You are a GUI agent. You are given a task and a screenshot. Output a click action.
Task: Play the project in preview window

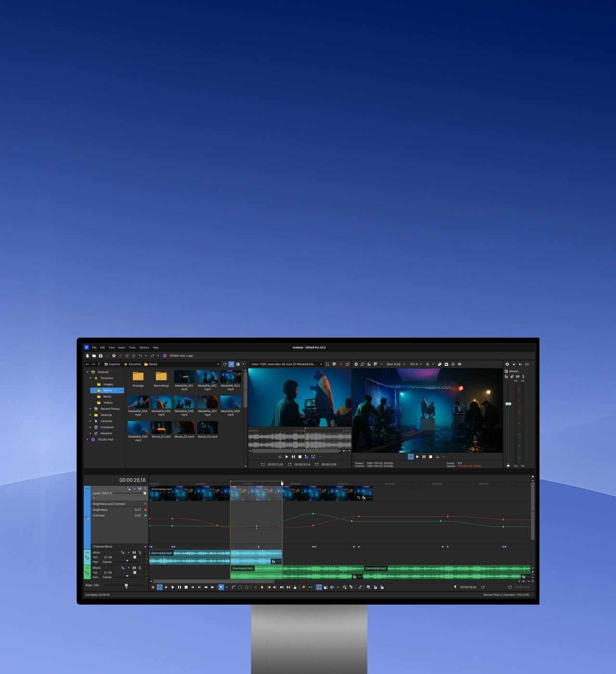point(417,457)
